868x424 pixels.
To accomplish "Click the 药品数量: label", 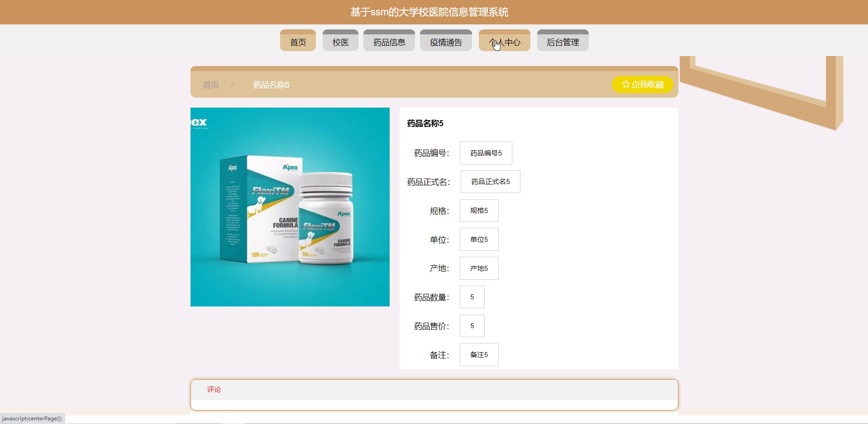I will click(432, 297).
